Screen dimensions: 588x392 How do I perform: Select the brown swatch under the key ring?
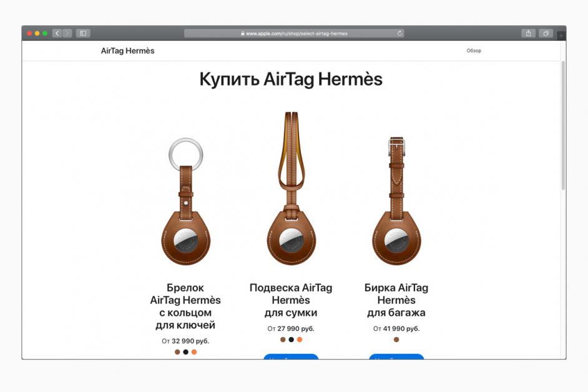pos(177,352)
